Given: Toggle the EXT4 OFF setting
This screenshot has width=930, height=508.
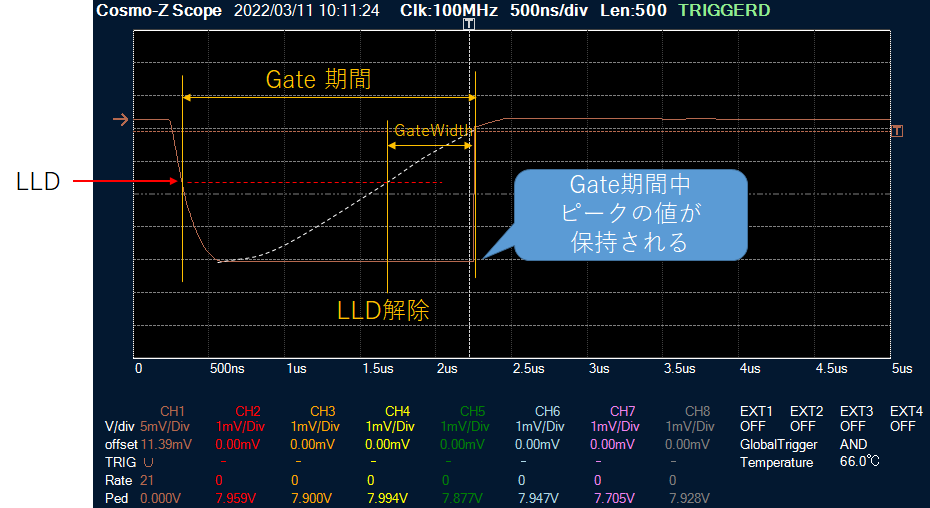Looking at the screenshot, I should click(905, 426).
